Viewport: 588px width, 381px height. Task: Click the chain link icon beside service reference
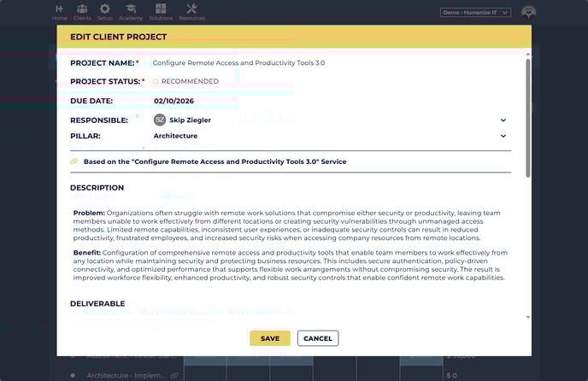(x=74, y=161)
